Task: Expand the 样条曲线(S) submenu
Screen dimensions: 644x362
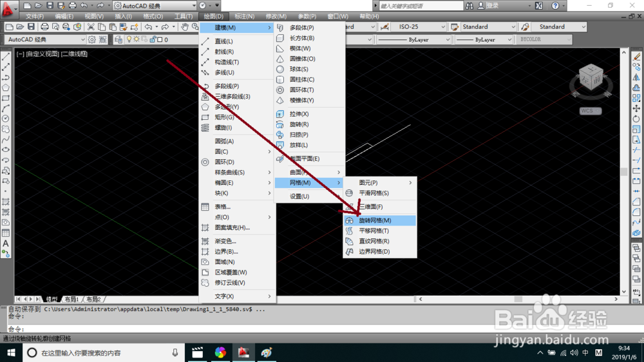Action: (237, 172)
